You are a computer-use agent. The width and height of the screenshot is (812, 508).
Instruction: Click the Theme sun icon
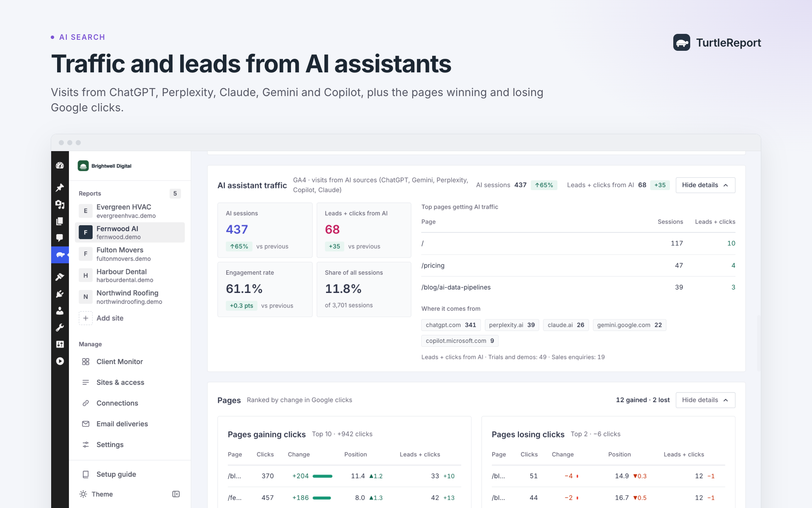pyautogui.click(x=83, y=494)
